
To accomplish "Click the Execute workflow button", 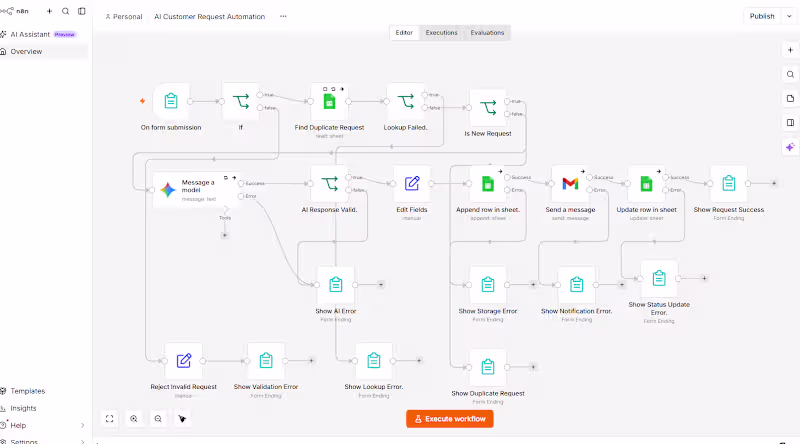I will pos(449,419).
